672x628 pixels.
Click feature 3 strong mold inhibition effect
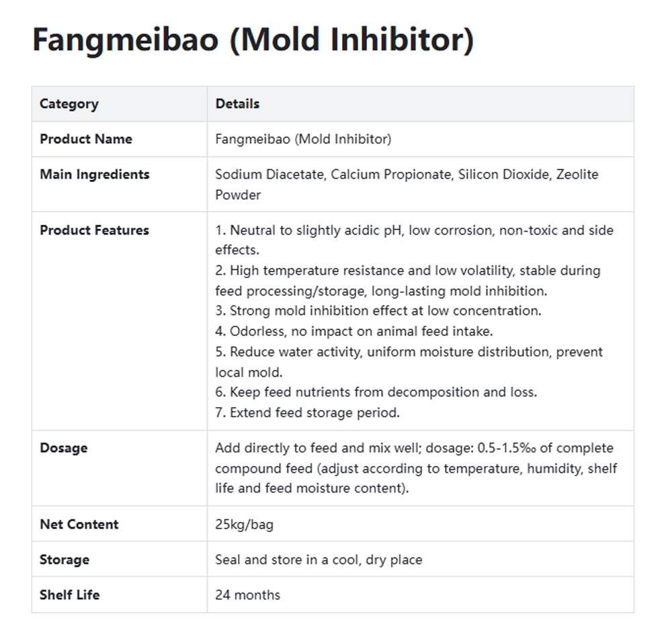[x=378, y=310]
